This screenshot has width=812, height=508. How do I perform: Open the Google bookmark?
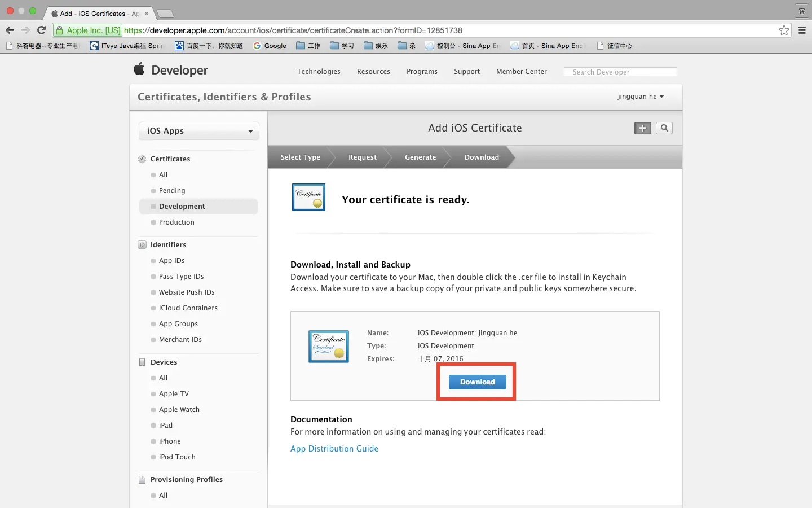pos(270,46)
